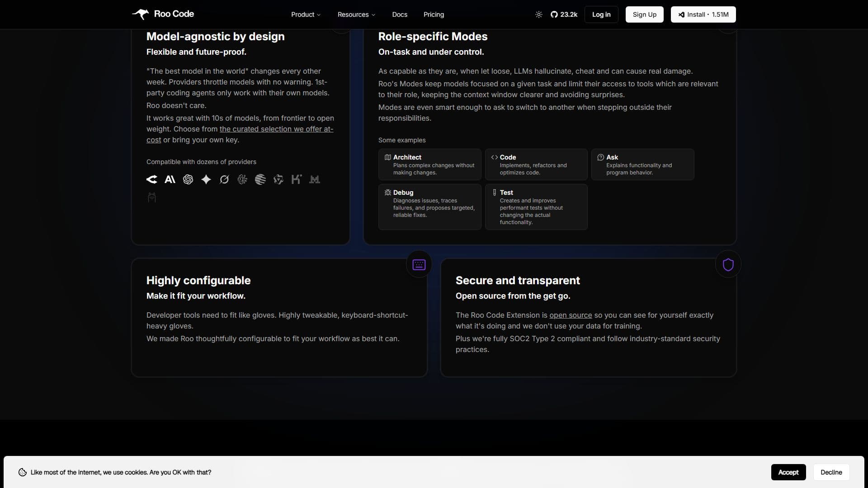Click the 'Highly configurable' heading

point(198,281)
